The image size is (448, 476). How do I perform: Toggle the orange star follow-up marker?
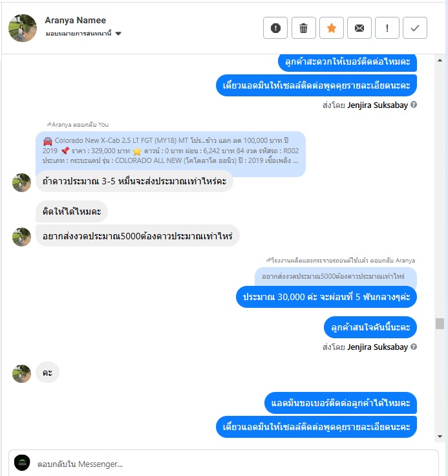pyautogui.click(x=332, y=28)
